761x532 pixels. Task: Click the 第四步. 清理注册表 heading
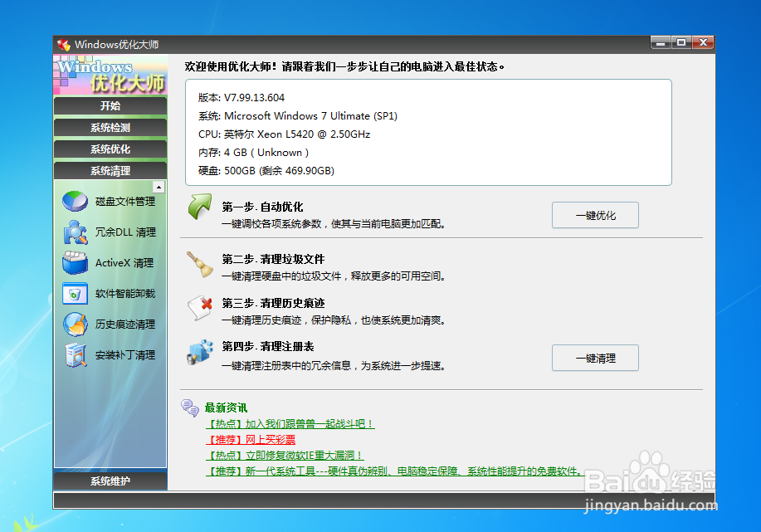tap(268, 347)
